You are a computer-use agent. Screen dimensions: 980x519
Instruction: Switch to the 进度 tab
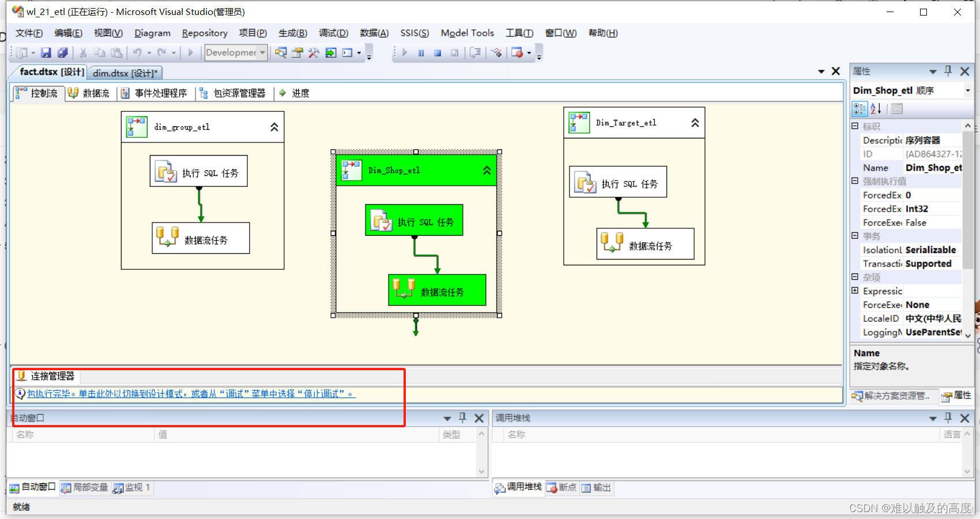click(294, 93)
